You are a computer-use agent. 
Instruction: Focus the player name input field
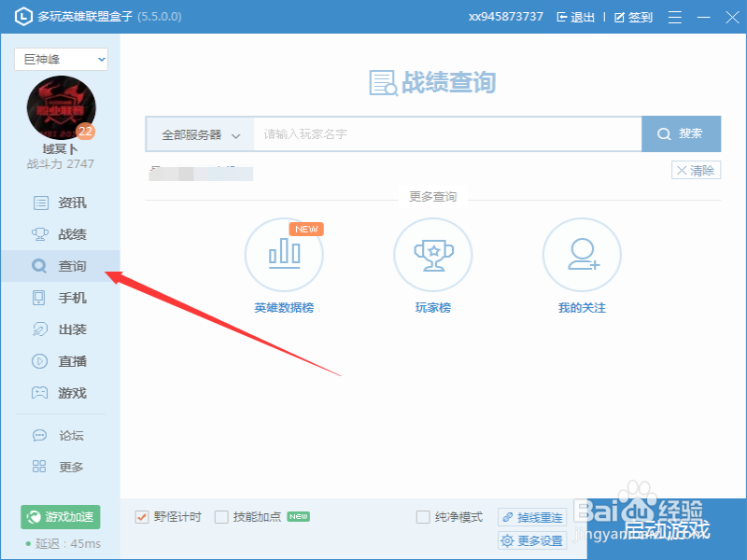pos(448,133)
